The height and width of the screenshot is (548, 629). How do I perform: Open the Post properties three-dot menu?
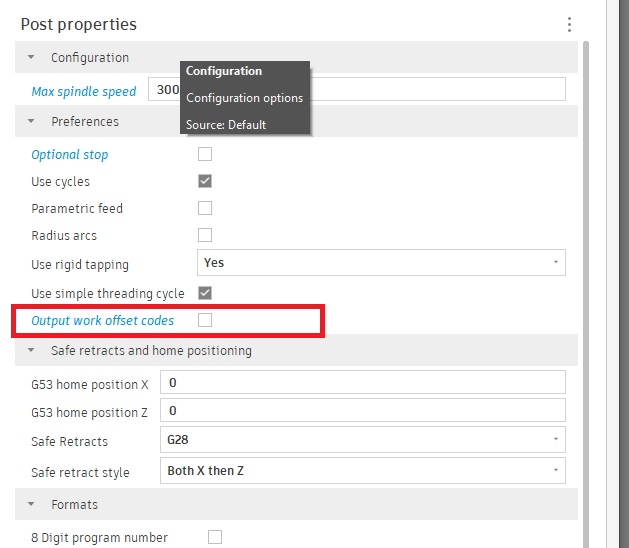coord(569,24)
